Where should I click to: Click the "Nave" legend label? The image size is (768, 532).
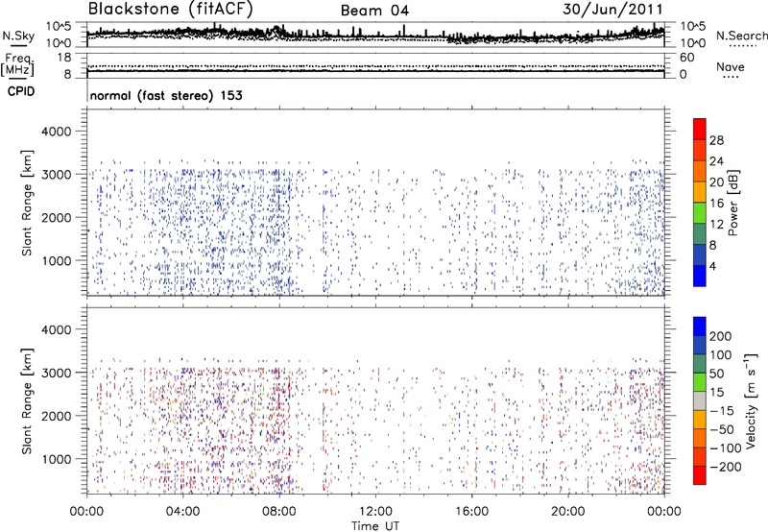click(731, 66)
